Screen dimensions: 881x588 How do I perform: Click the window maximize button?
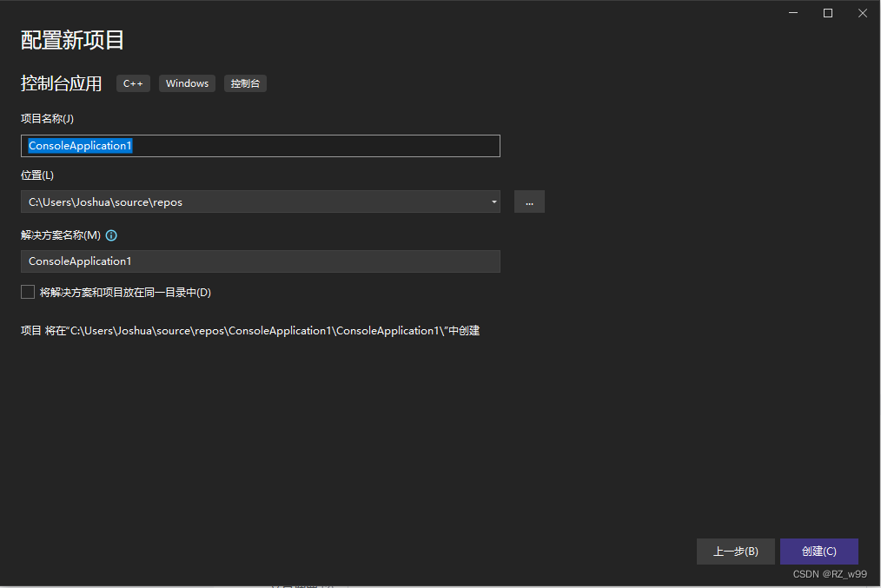click(x=827, y=13)
